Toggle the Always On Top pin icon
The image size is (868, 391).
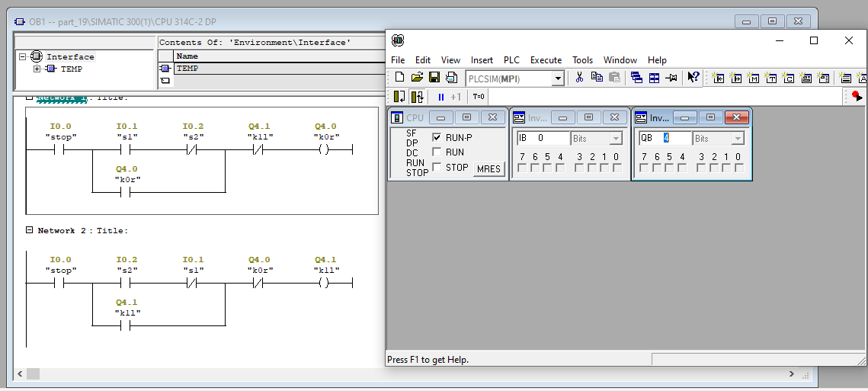pos(671,78)
